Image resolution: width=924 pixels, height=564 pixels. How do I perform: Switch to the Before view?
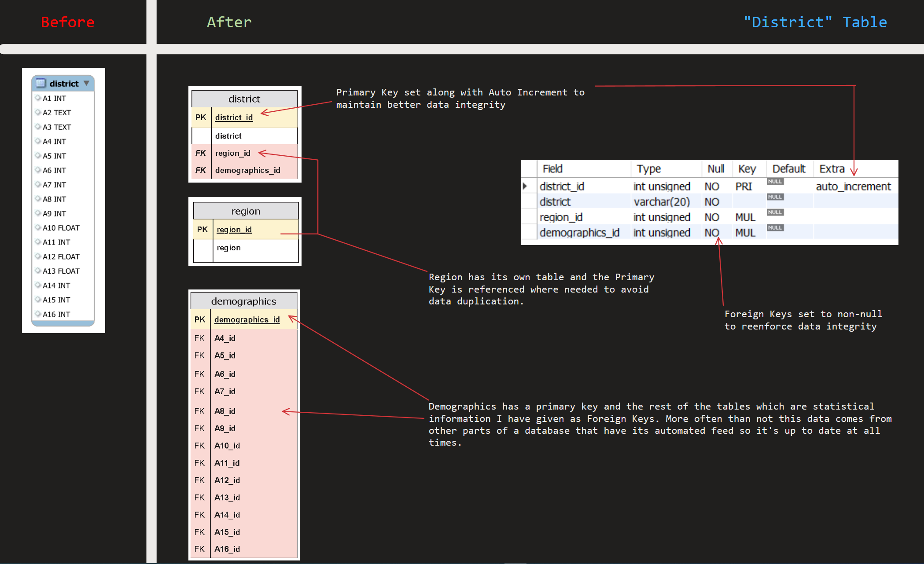point(67,22)
